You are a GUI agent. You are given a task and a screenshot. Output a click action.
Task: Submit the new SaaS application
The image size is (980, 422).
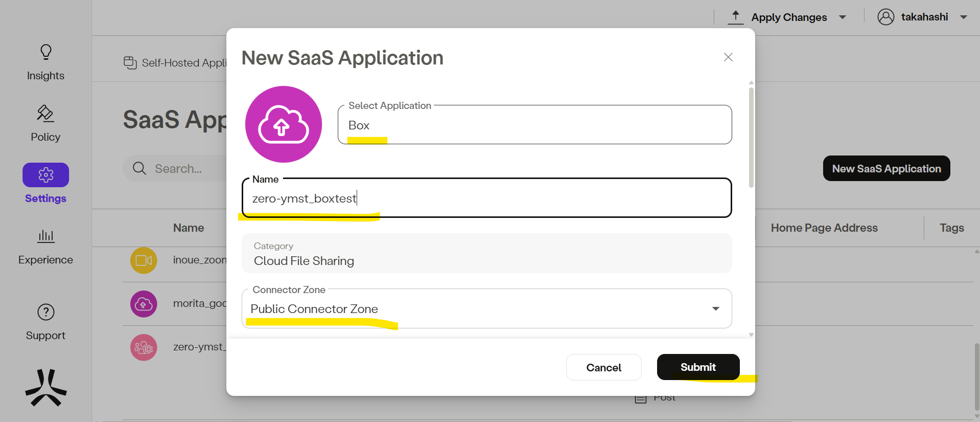tap(698, 367)
